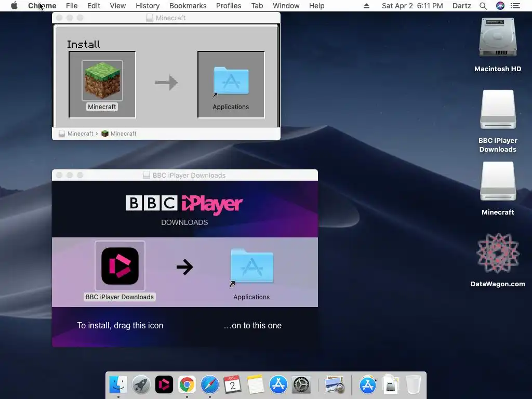The image size is (532, 399).
Task: Select the BBC iPlayer Downloads app icon
Action: (x=120, y=266)
